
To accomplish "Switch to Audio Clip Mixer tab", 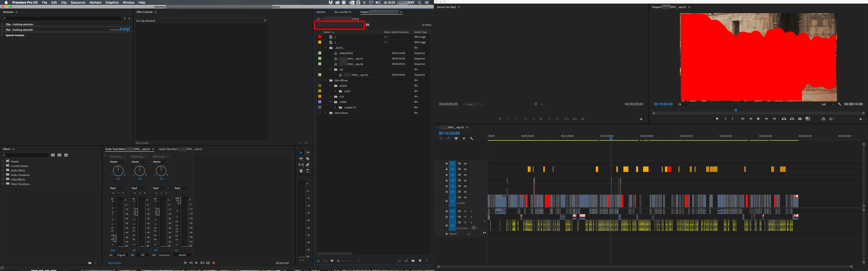I will [x=180, y=149].
